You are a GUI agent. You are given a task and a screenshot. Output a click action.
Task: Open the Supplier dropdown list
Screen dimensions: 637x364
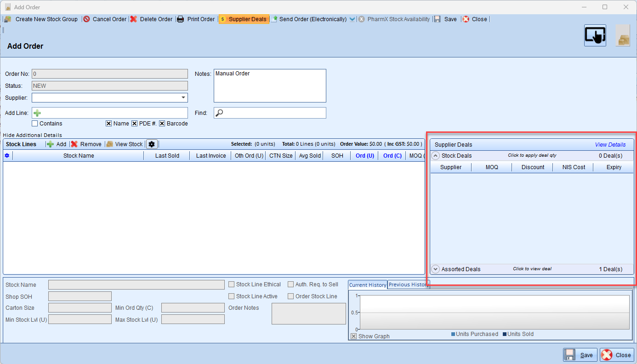click(x=183, y=97)
